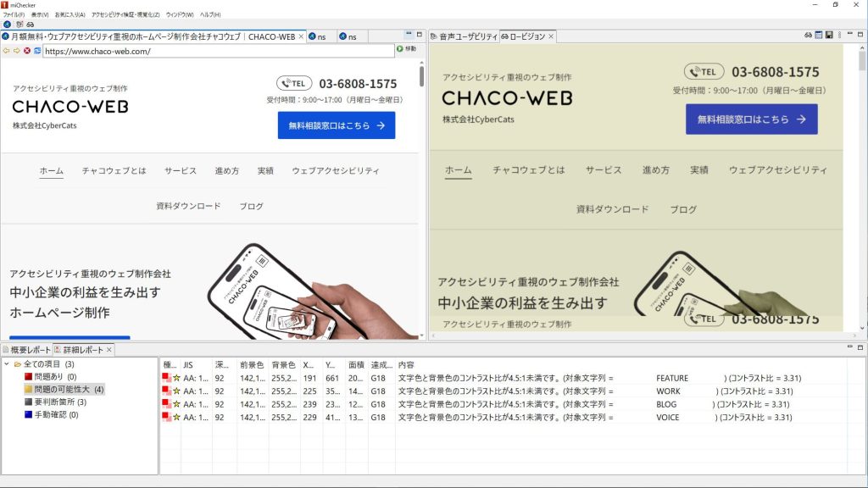Screen dimensions: 868x488
Task: Click the miChecker application icon in title bar
Action: point(7,4)
